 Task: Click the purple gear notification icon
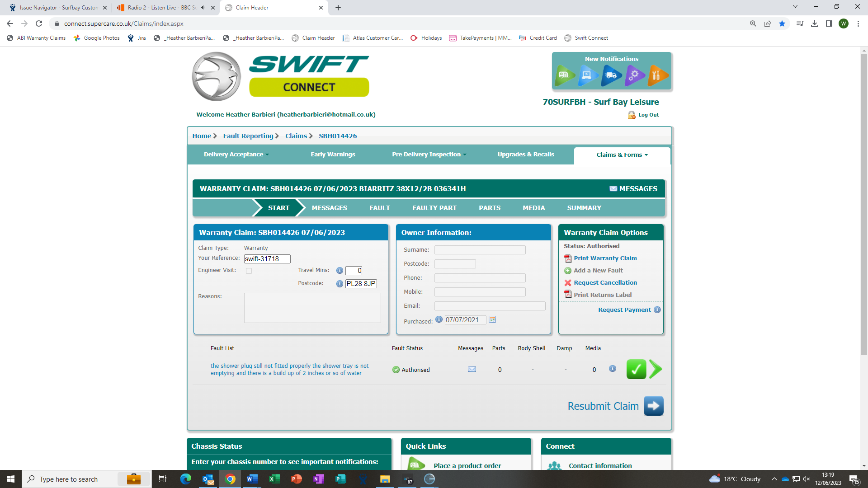[634, 75]
